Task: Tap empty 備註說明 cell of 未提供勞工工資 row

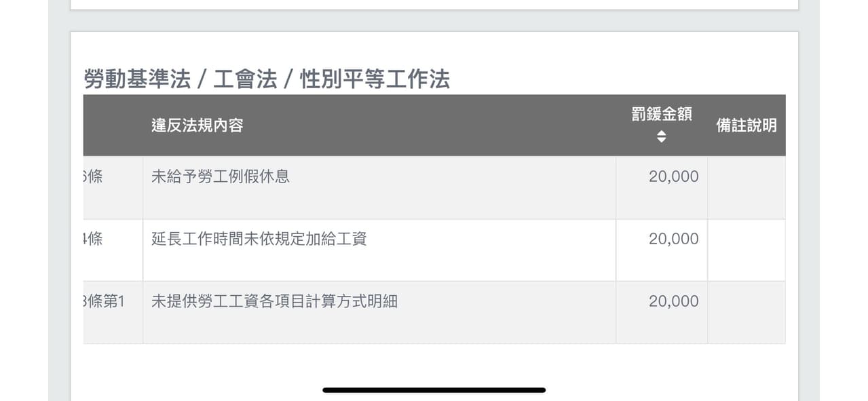Action: [747, 313]
